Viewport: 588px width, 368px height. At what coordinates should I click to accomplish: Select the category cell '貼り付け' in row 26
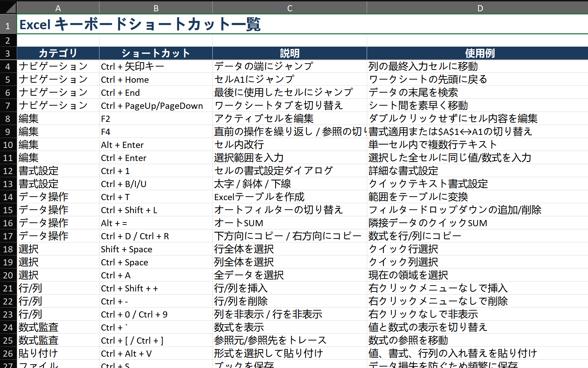point(58,354)
